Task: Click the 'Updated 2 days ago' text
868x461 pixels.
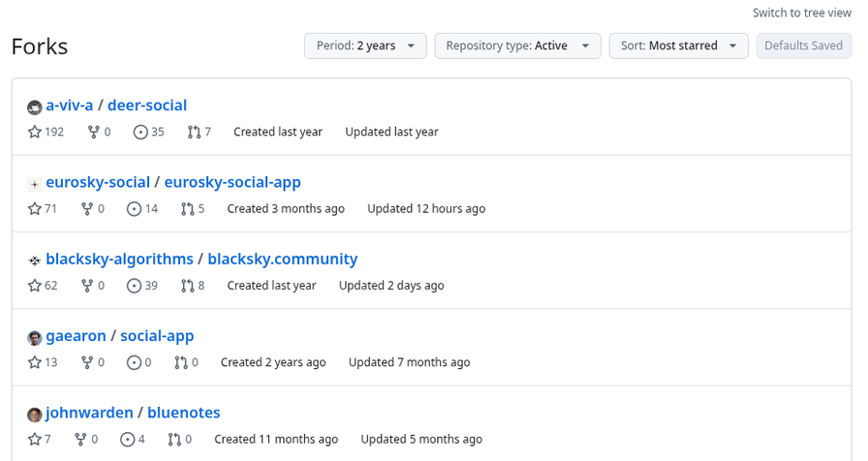Action: (x=391, y=286)
